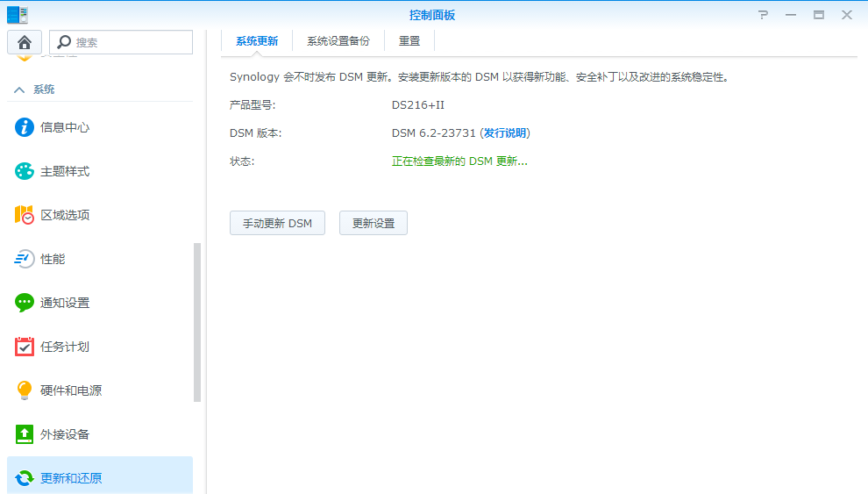Screen dimensions: 868x494
Task: Switch to 系统设置备份 tab
Action: 338,41
